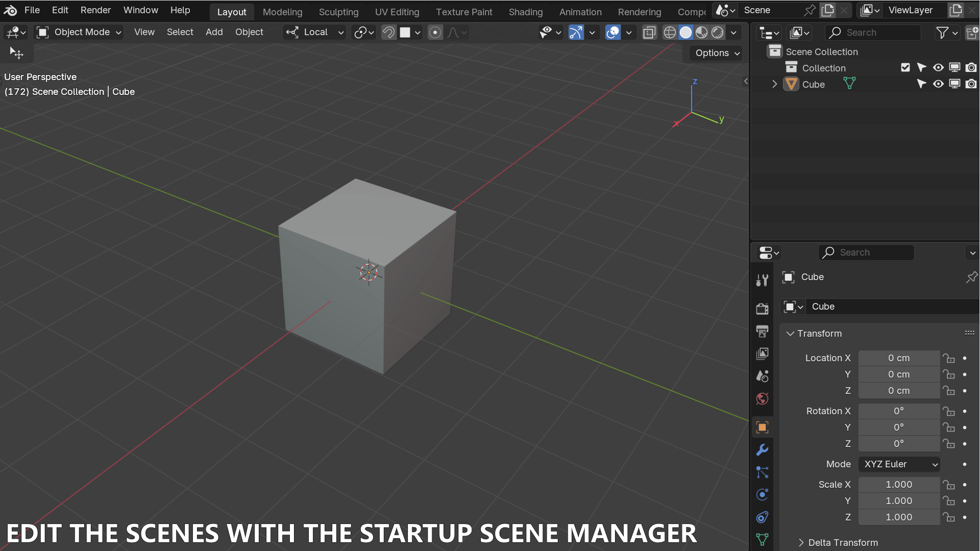Click the properties Search field
This screenshot has height=551, width=980.
[866, 253]
